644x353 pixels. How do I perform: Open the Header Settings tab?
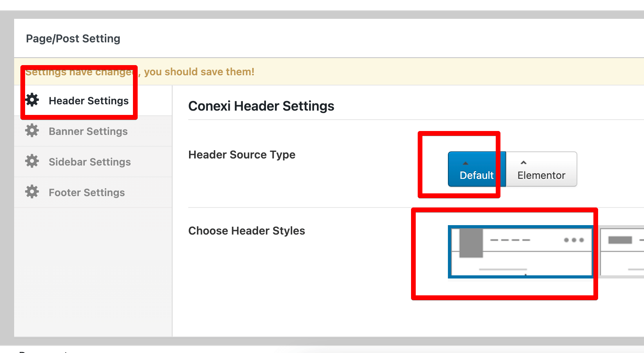point(89,101)
